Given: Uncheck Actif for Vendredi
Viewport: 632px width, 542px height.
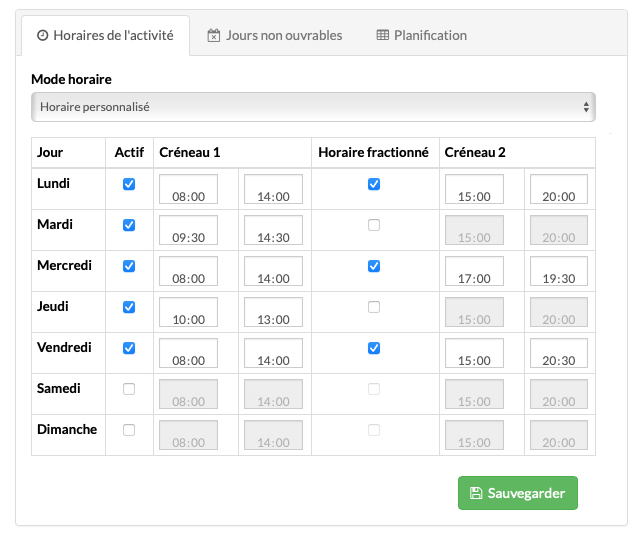Looking at the screenshot, I should coord(129,348).
